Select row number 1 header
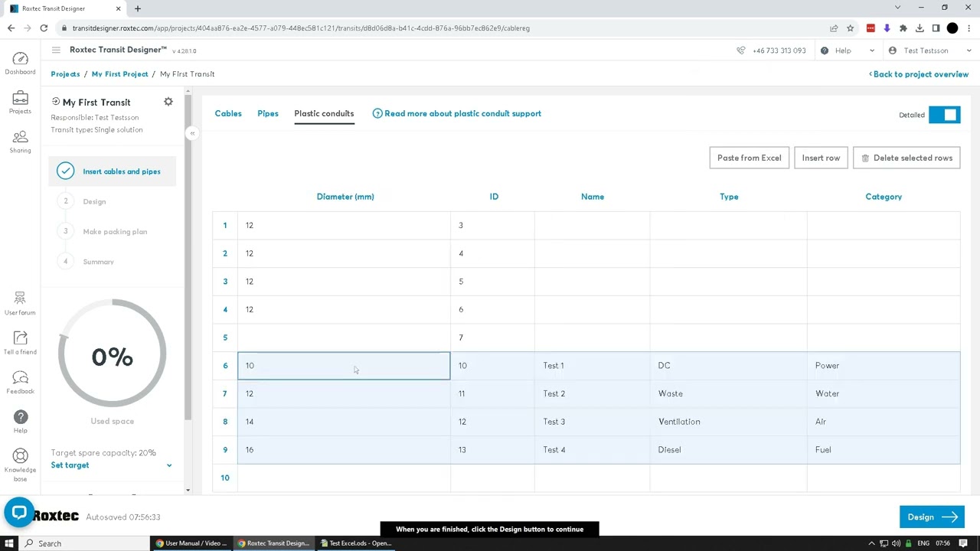The image size is (980, 551). (225, 225)
